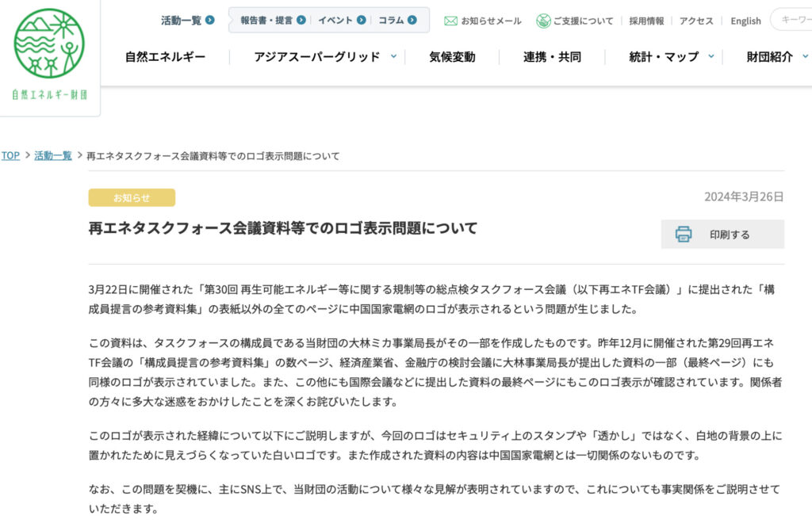Click the envelope icon for お知らせメール

pyautogui.click(x=450, y=21)
